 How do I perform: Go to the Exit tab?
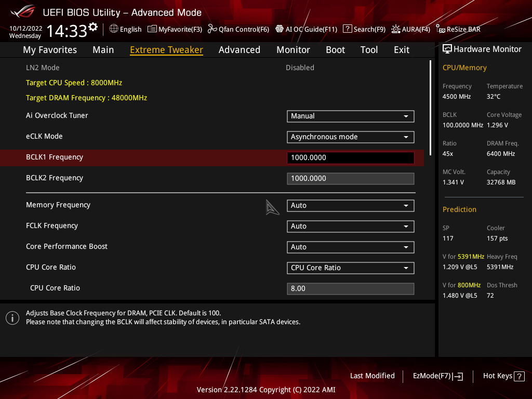point(402,50)
